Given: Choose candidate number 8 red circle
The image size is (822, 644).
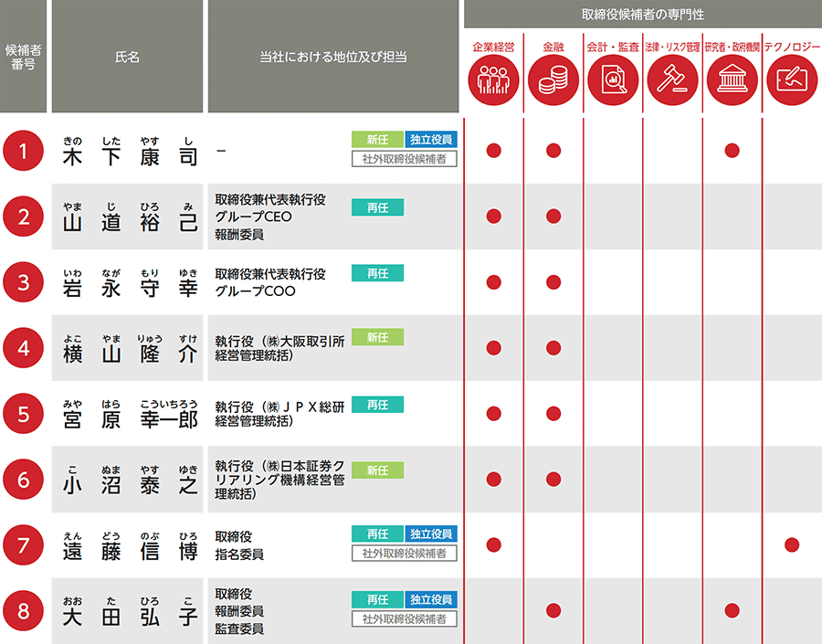Looking at the screenshot, I should pos(23,611).
